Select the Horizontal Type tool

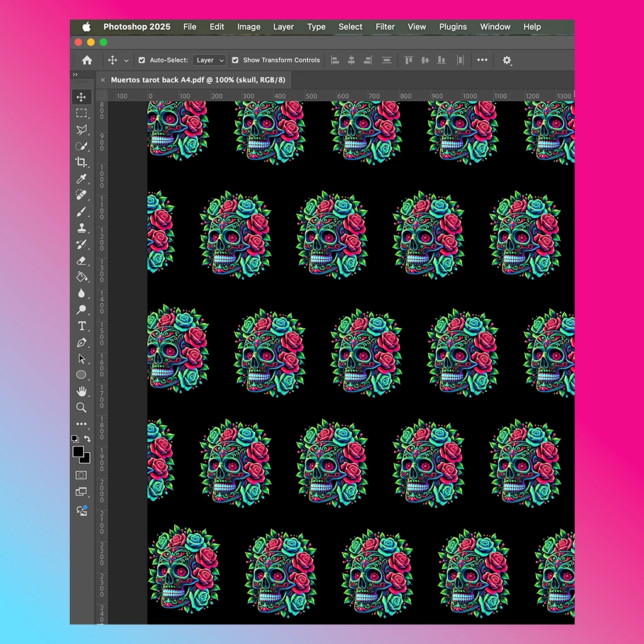81,326
